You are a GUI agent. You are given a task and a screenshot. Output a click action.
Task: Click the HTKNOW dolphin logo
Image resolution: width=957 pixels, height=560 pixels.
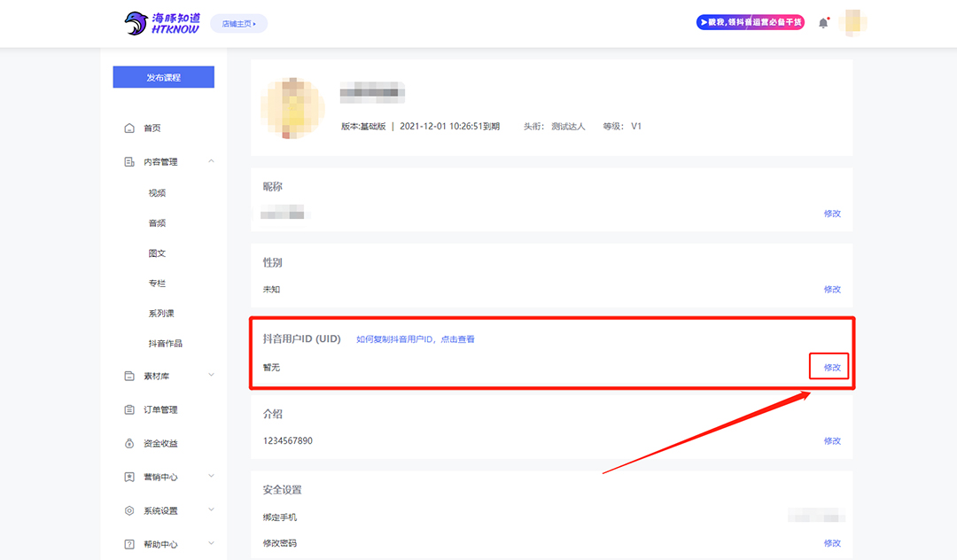click(x=162, y=23)
